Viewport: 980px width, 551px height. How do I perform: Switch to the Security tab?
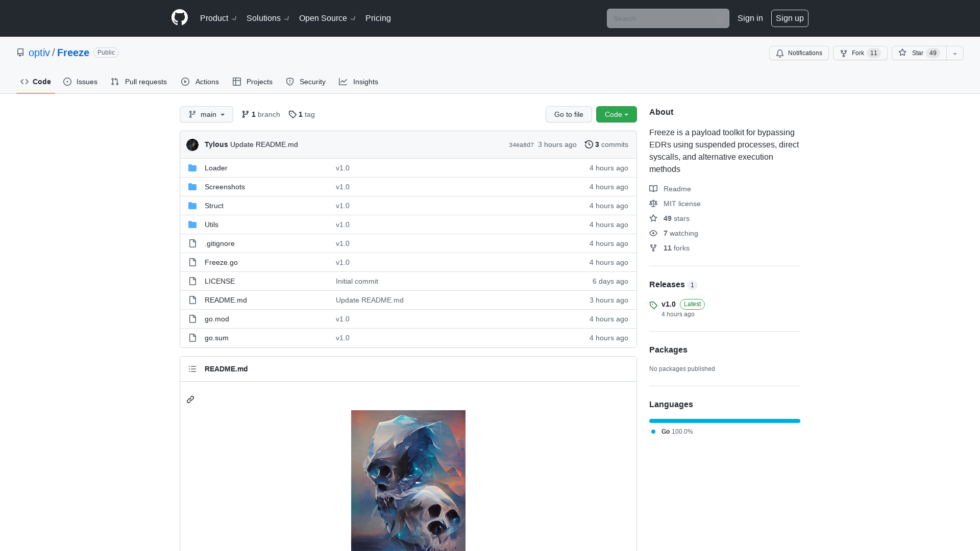(x=305, y=82)
